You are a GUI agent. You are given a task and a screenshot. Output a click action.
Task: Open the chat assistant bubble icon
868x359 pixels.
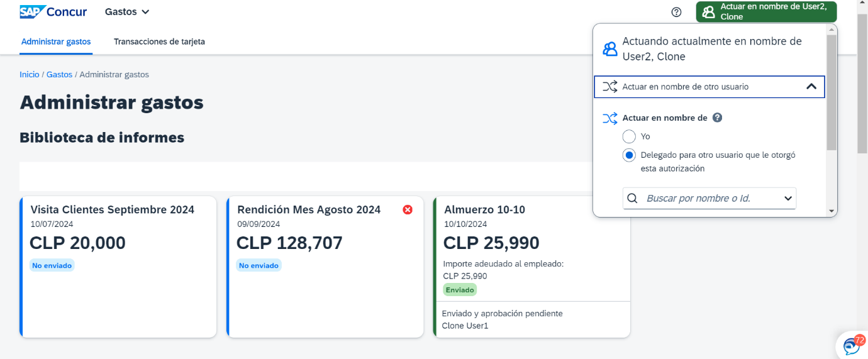coord(852,346)
